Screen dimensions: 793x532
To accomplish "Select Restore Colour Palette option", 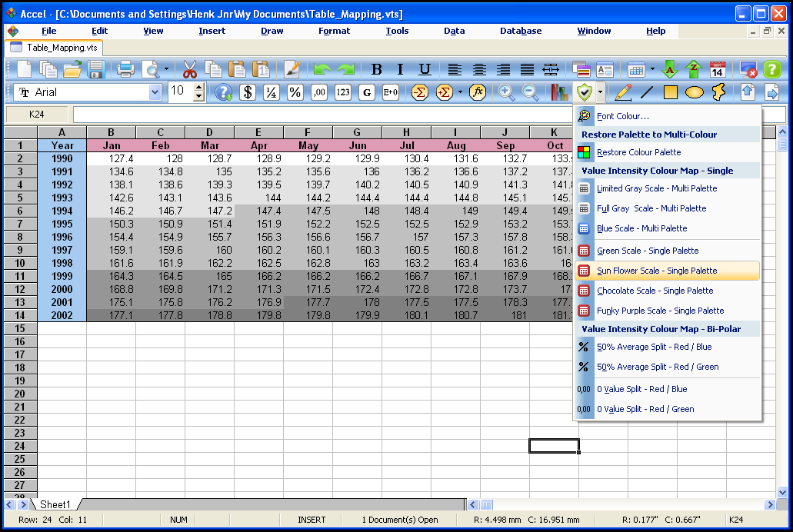I will 638,152.
